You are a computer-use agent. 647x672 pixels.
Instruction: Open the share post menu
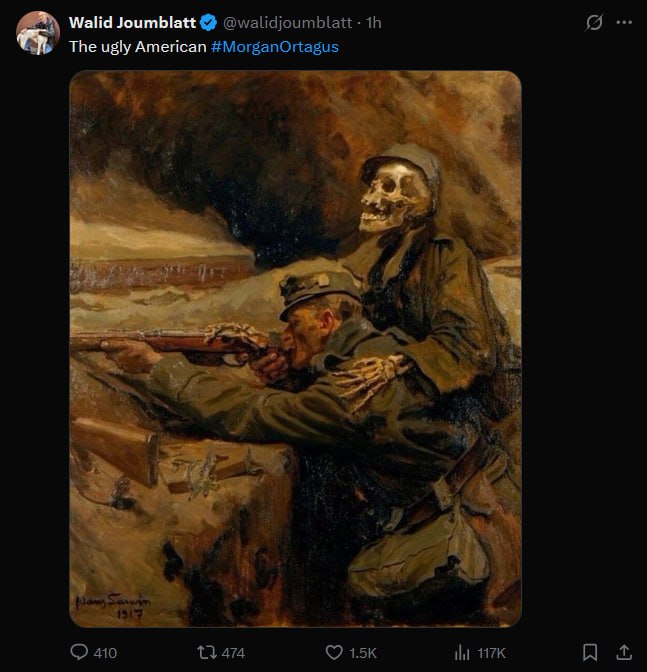623,652
